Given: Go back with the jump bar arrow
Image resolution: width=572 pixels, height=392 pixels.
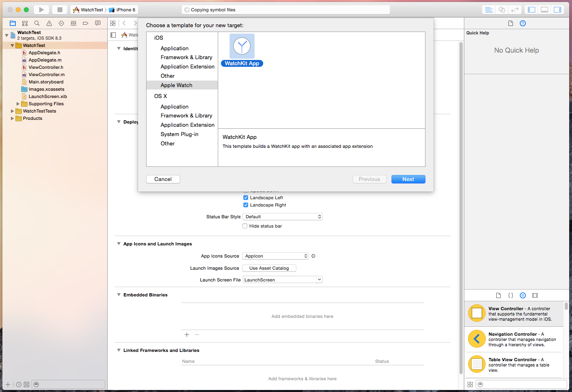Looking at the screenshot, I should 124,23.
